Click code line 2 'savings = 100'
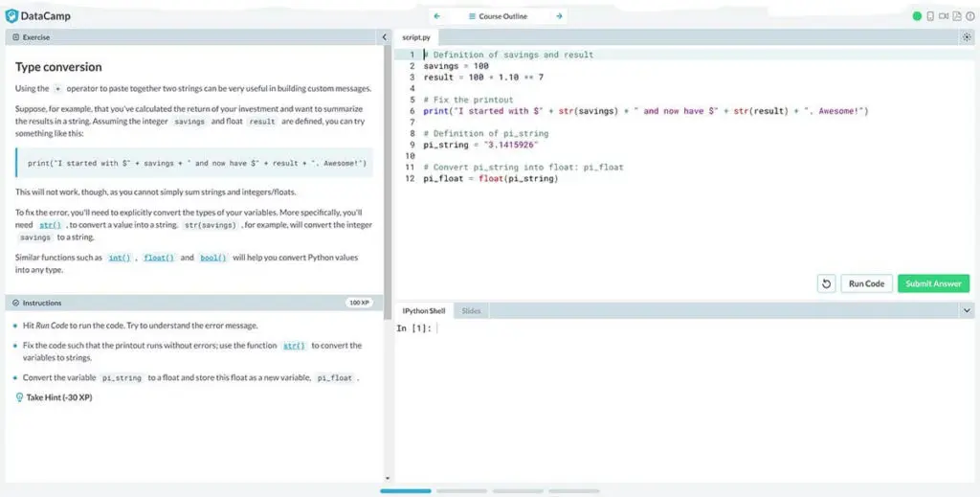 coord(457,66)
